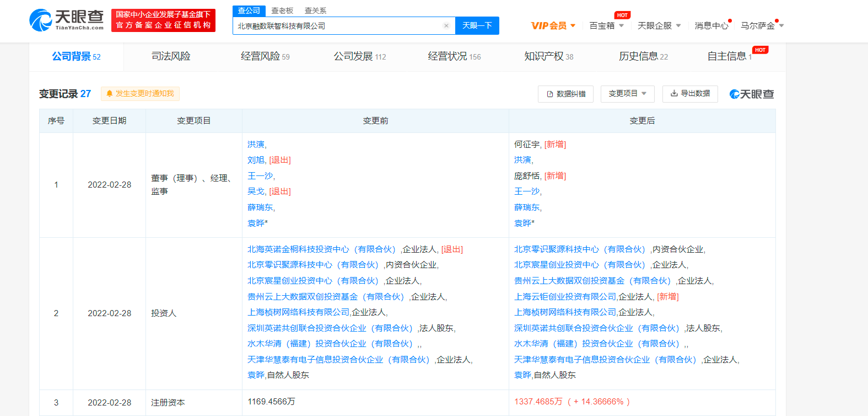The image size is (868, 416).
Task: Select the 知识产权 tab
Action: [548, 56]
